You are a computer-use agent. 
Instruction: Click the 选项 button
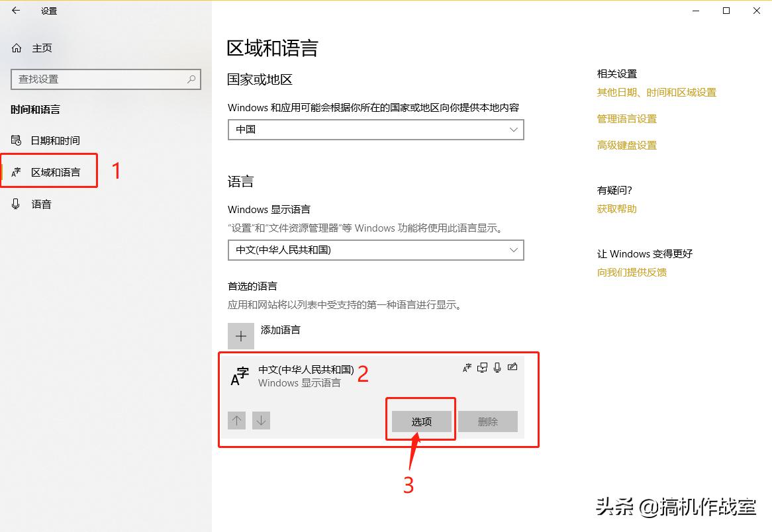coord(421,420)
